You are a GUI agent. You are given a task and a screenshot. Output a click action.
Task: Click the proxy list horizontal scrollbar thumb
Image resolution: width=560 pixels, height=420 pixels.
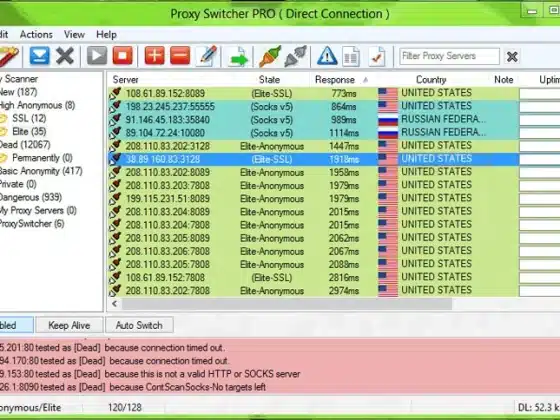point(287,304)
